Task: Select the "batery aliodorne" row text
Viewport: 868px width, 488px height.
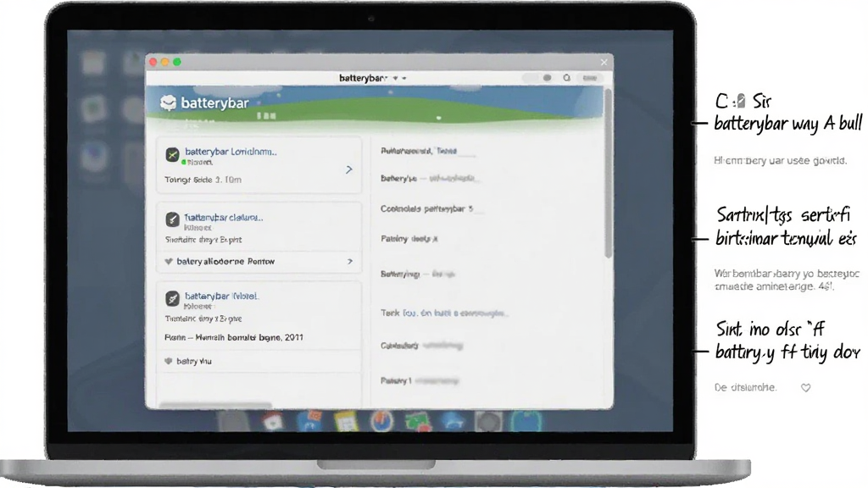Action: (225, 261)
